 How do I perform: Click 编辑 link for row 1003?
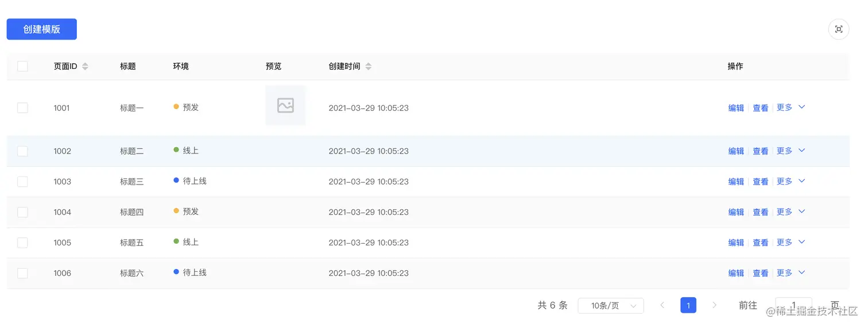[x=736, y=182]
